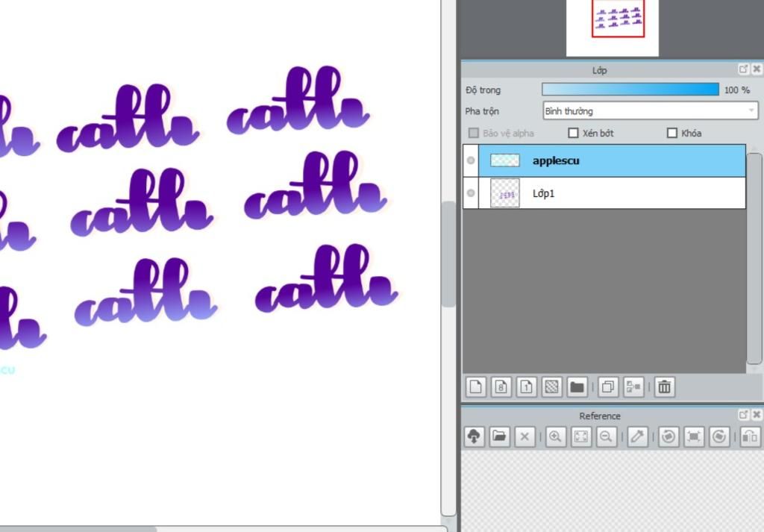Image resolution: width=764 pixels, height=532 pixels.
Task: Click the canvas horizontal scrollbar
Action: [x=78, y=529]
